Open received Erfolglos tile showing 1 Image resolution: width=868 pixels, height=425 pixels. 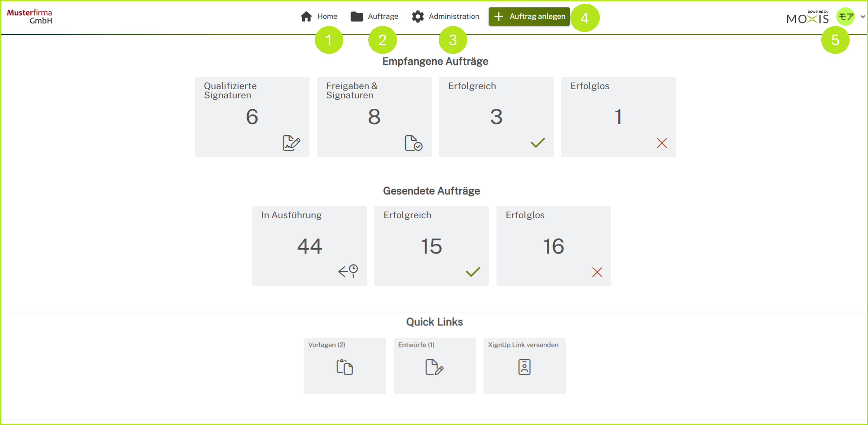[618, 117]
